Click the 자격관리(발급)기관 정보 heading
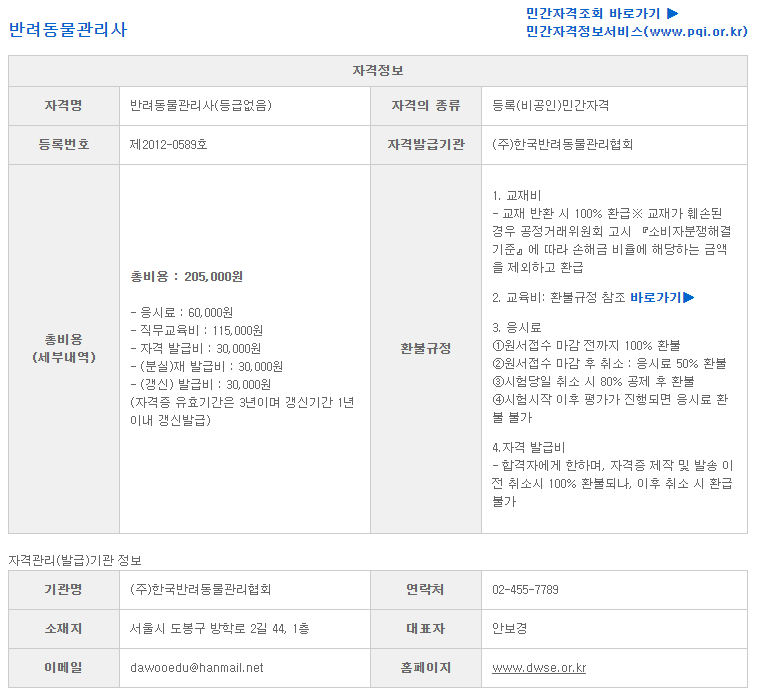 pos(75,559)
